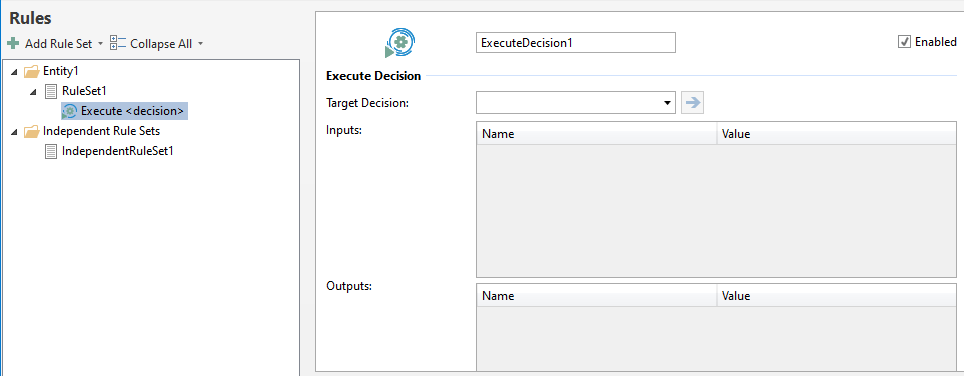964x376 pixels.
Task: Click the Entity1 folder icon
Action: pos(31,71)
